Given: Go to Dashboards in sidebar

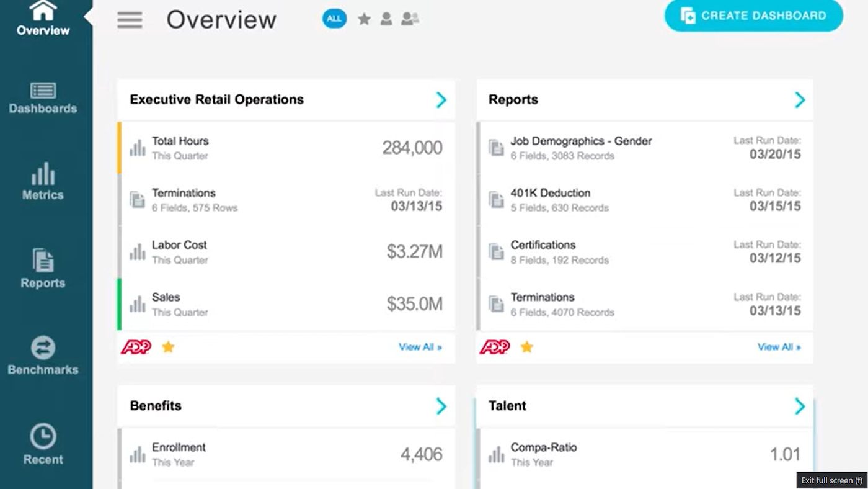Looking at the screenshot, I should point(43,98).
